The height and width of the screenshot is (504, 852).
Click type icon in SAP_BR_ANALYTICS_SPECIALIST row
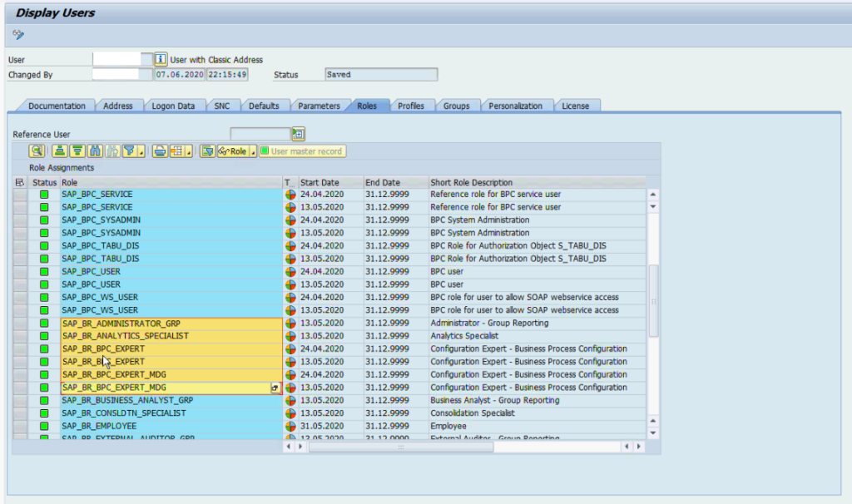[x=290, y=336]
